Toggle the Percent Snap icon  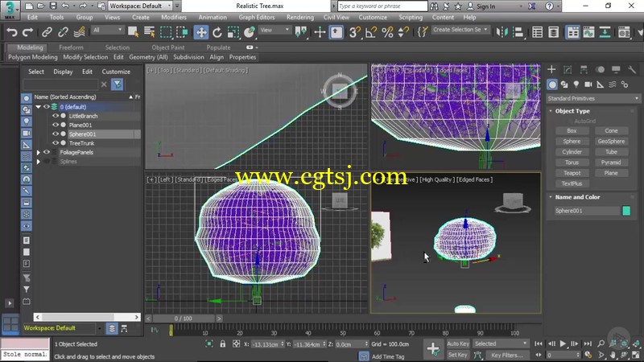pos(387,32)
